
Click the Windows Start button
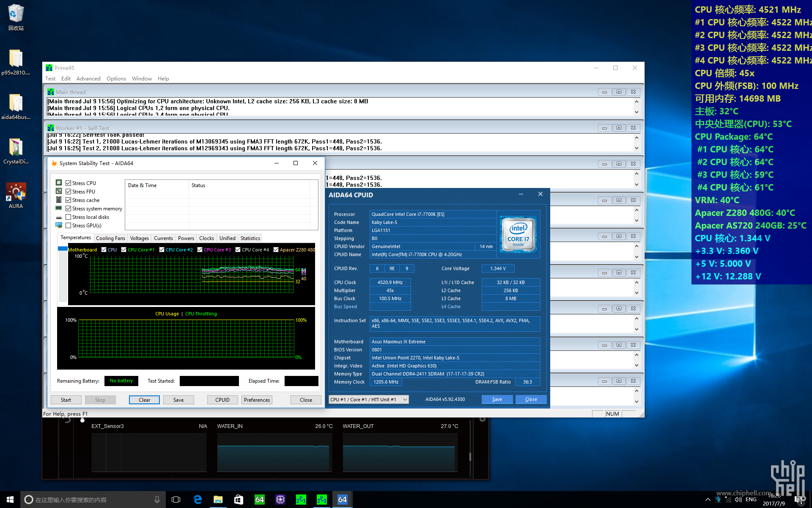10,500
